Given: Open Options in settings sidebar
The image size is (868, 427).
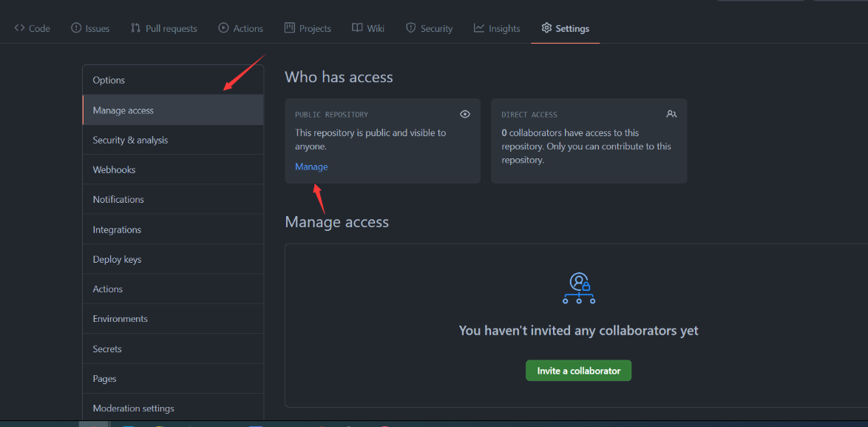Looking at the screenshot, I should (173, 81).
